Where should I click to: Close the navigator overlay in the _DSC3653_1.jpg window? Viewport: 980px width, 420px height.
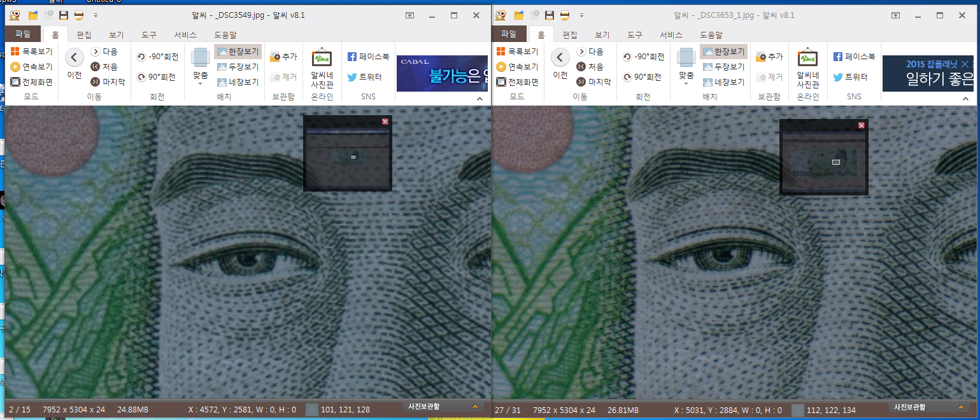tap(862, 125)
